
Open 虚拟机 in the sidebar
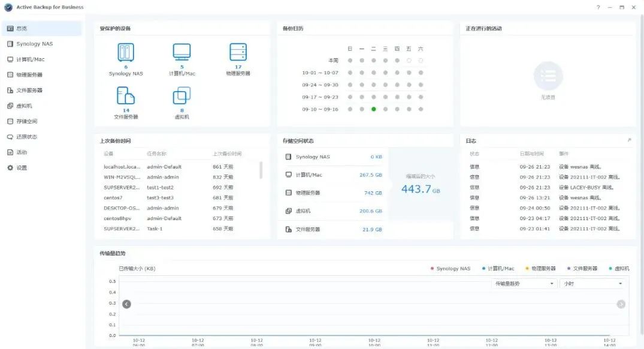pyautogui.click(x=43, y=106)
